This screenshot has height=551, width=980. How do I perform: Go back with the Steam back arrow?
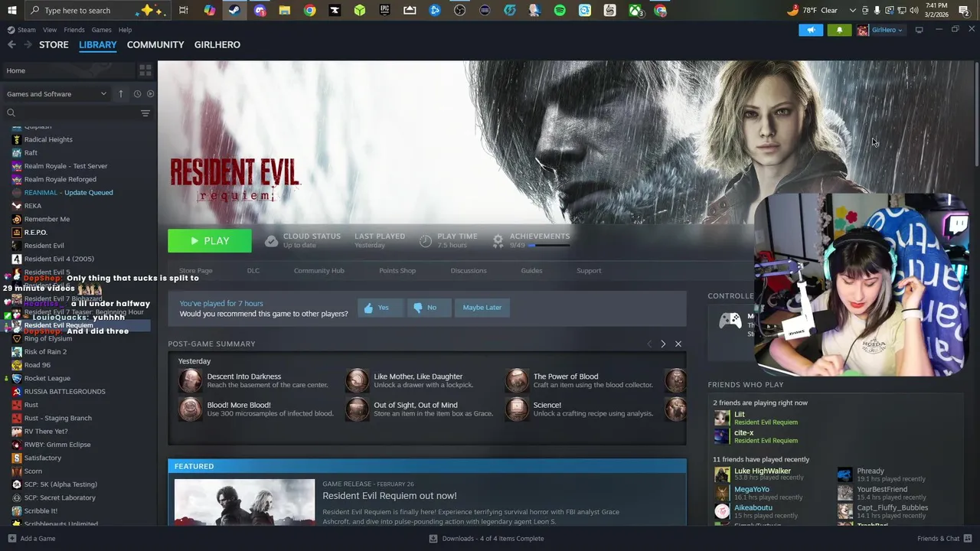pyautogui.click(x=11, y=44)
